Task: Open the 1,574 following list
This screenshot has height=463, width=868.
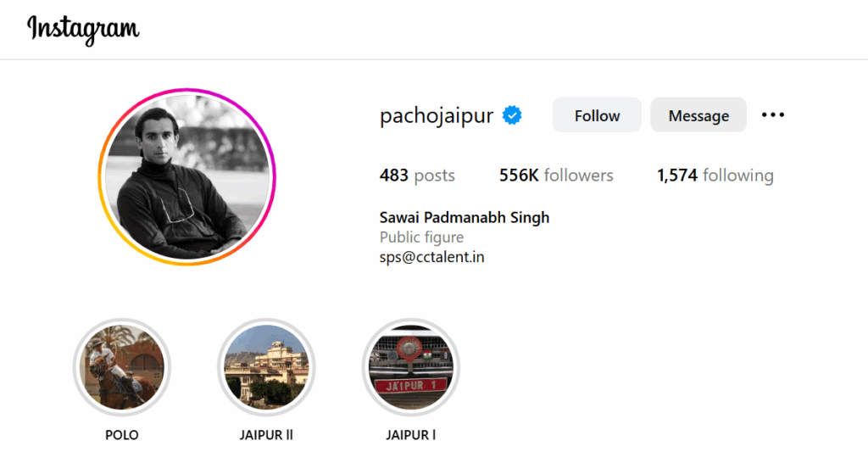Action: coord(715,176)
